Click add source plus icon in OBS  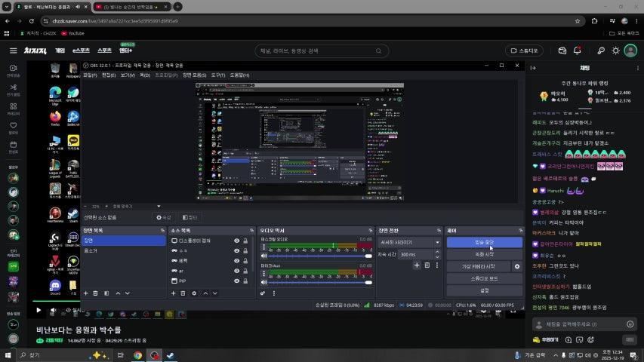pyautogui.click(x=173, y=293)
